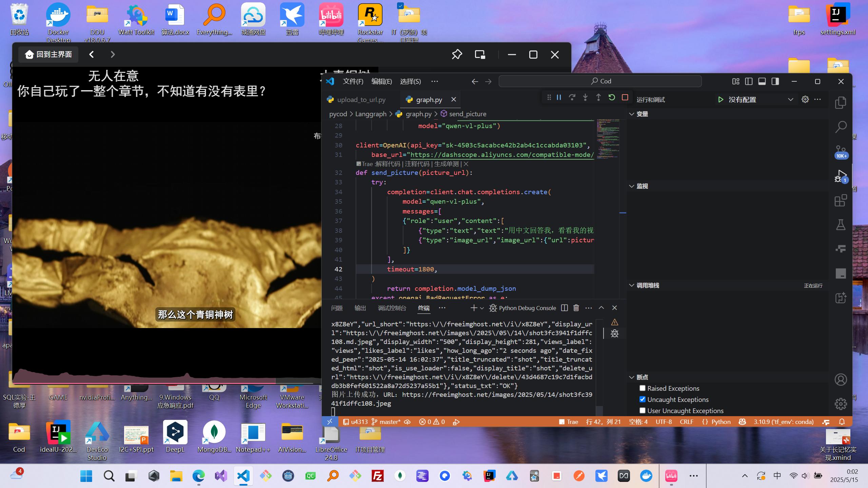Enable User Uncaught Exceptions breakpoint
Viewport: 868px width, 488px height.
pyautogui.click(x=643, y=410)
